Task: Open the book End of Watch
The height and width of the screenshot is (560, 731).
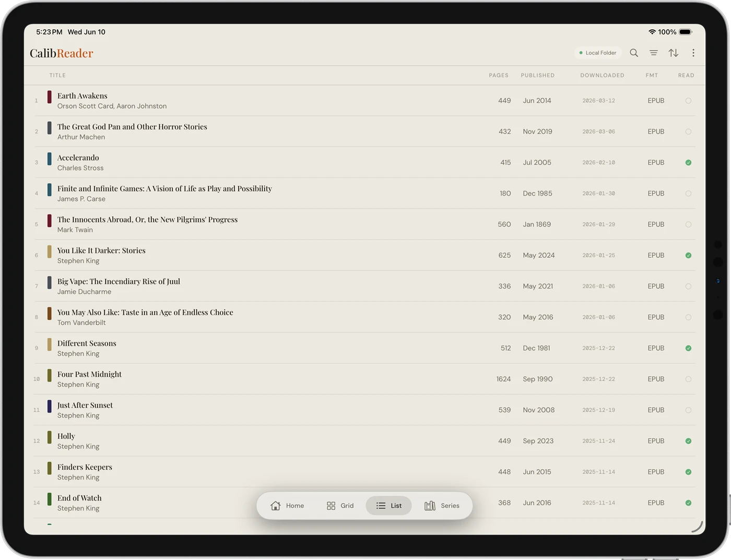Action: [79, 498]
